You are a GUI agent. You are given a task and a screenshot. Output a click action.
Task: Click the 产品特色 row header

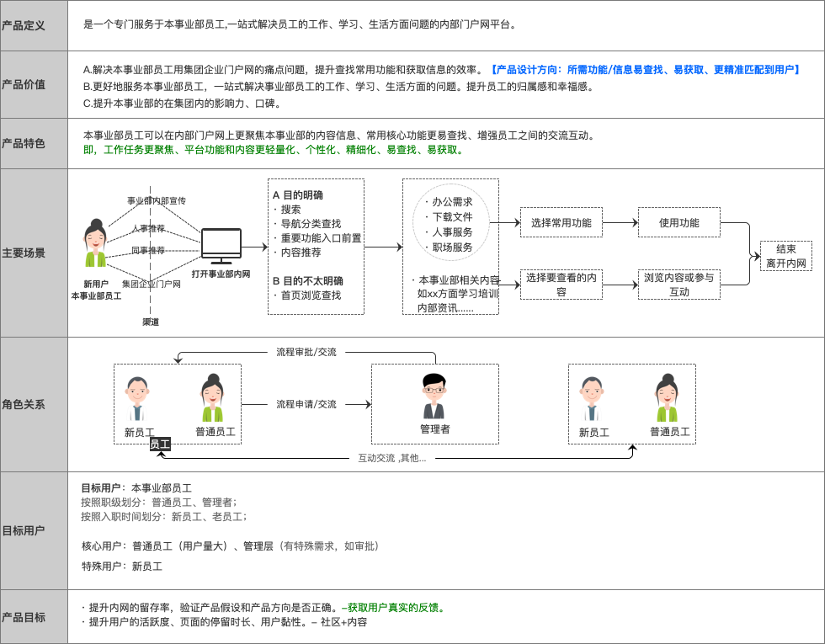click(x=34, y=143)
